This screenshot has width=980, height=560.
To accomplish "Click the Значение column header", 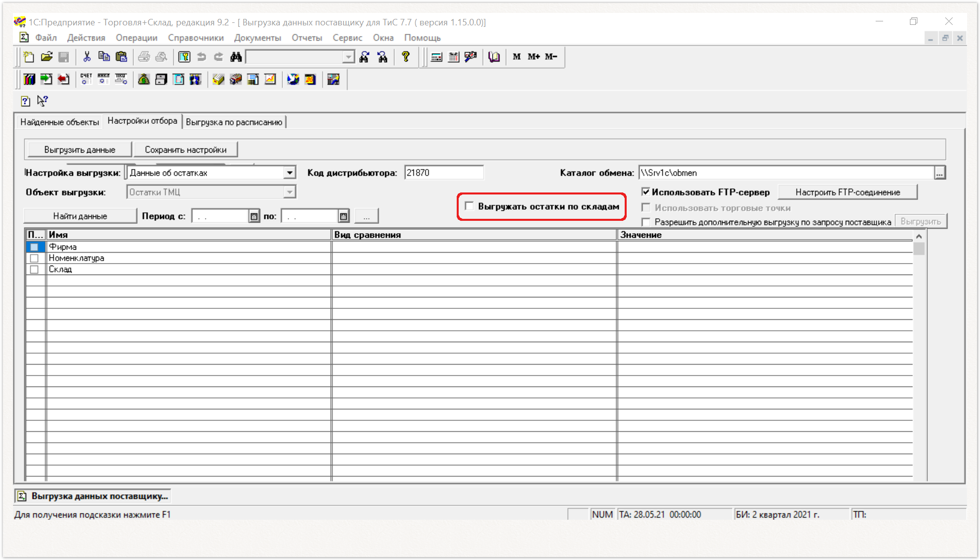I will [765, 235].
